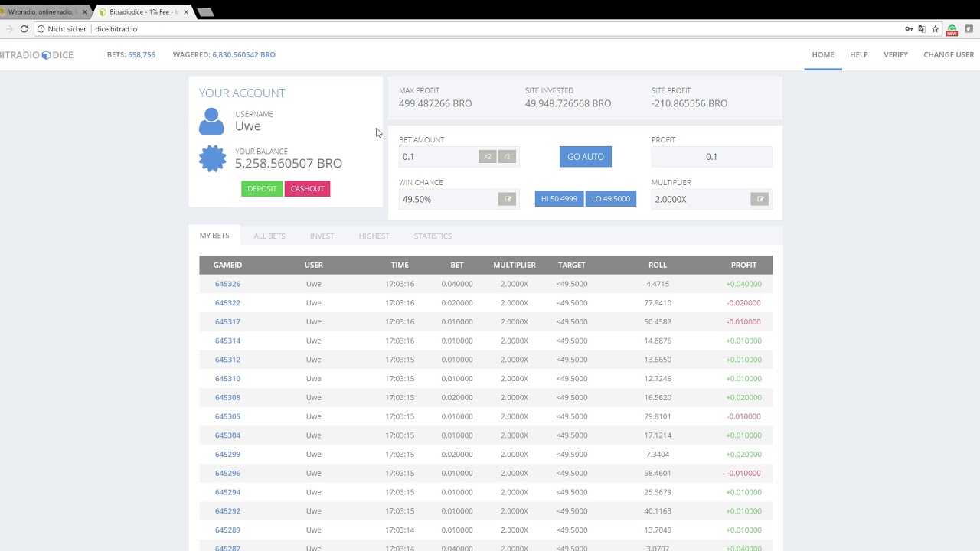Click the Bitradio Dice cube logo
The height and width of the screenshot is (551, 980).
[x=46, y=55]
